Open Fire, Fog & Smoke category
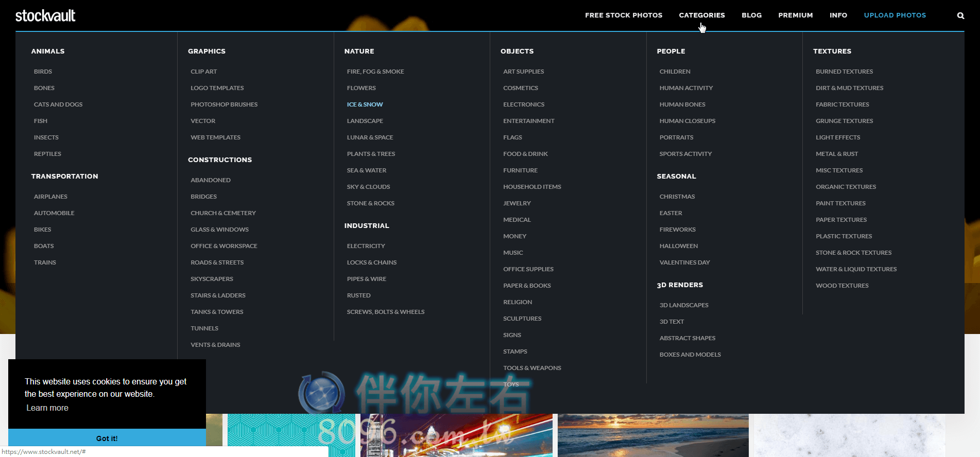The width and height of the screenshot is (980, 457). tap(375, 72)
